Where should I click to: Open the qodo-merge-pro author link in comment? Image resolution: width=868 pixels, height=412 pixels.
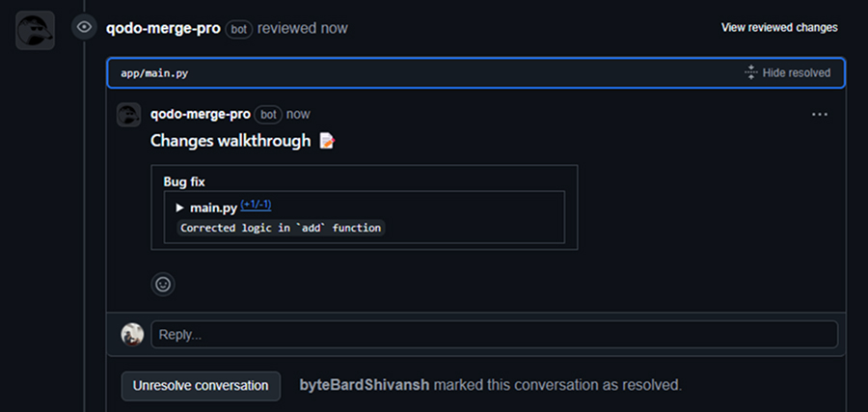click(x=201, y=115)
